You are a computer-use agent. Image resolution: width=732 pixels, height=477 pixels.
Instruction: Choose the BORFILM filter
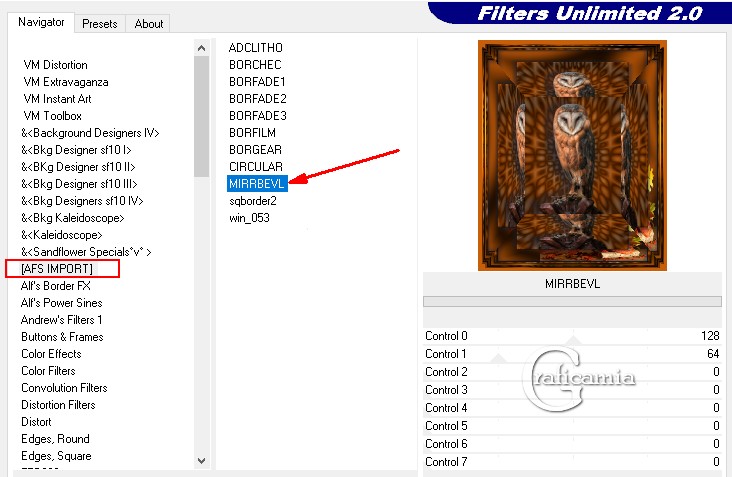click(252, 133)
